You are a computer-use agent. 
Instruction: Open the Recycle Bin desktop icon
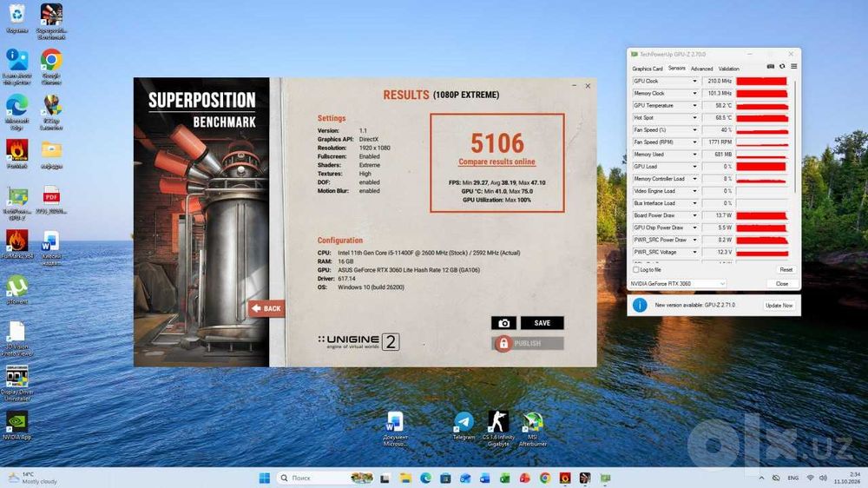point(17,19)
